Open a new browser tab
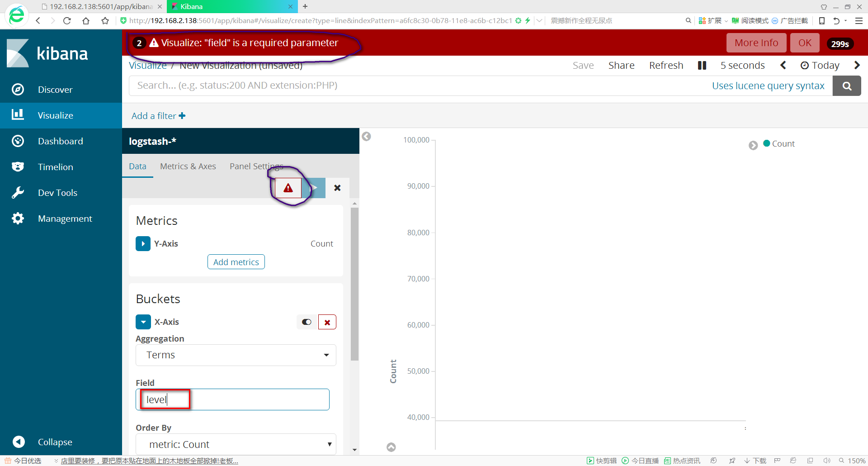868x466 pixels. [x=305, y=6]
